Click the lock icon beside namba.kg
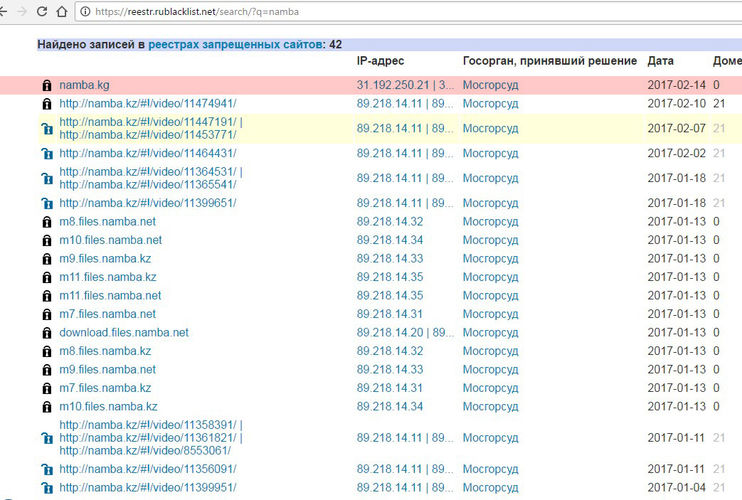Screen dimensions: 742x500 (x=46, y=85)
